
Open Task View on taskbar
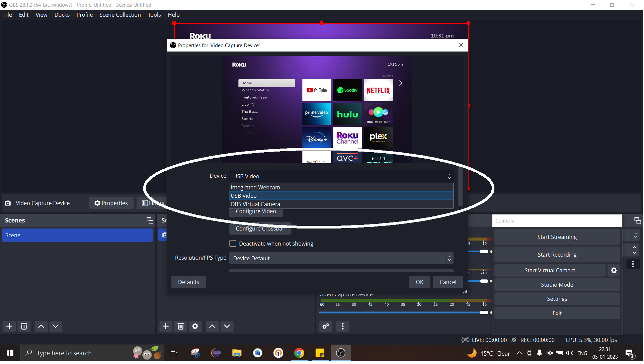point(174,354)
